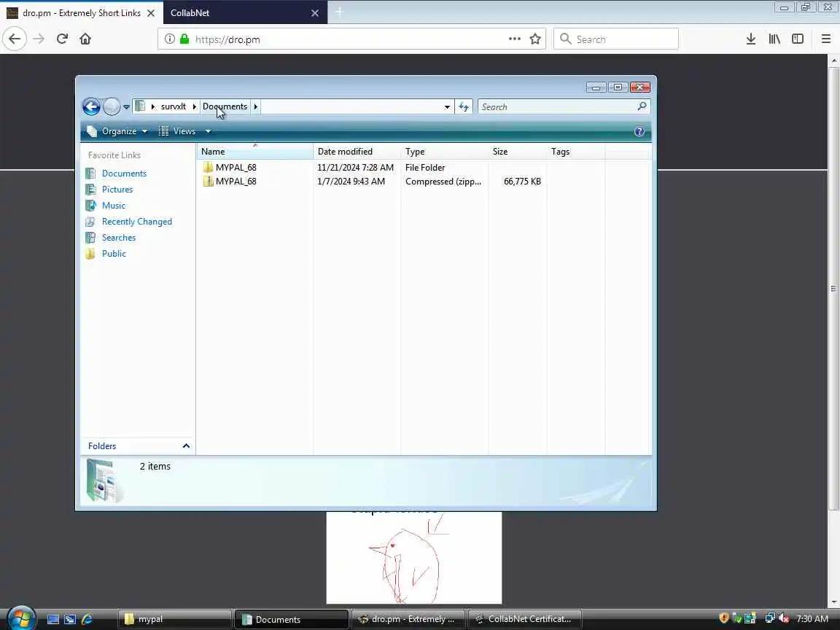Switch to CollabNet Certificate taskbar button
The width and height of the screenshot is (840, 630).
(x=525, y=619)
